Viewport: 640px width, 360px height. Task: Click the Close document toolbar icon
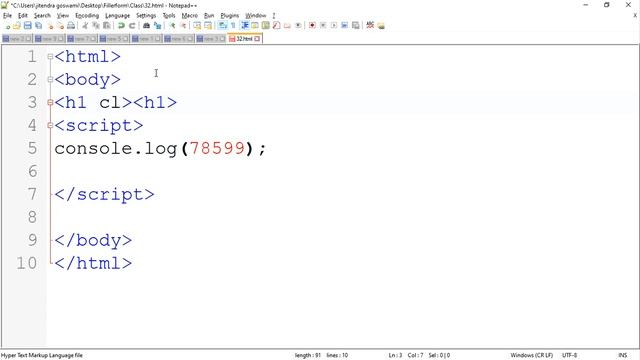(x=50, y=26)
